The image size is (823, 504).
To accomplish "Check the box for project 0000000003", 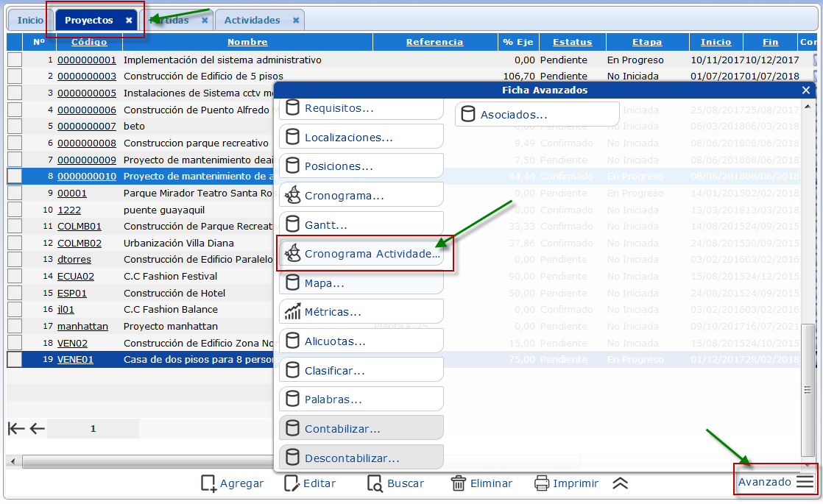I will click(x=15, y=76).
